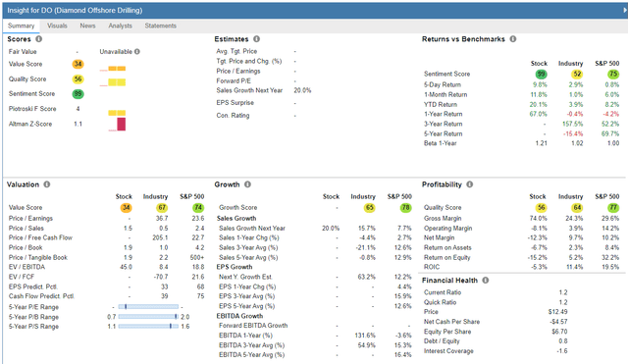628x364 pixels.
Task: Click the Fair Value label
Action: click(23, 52)
